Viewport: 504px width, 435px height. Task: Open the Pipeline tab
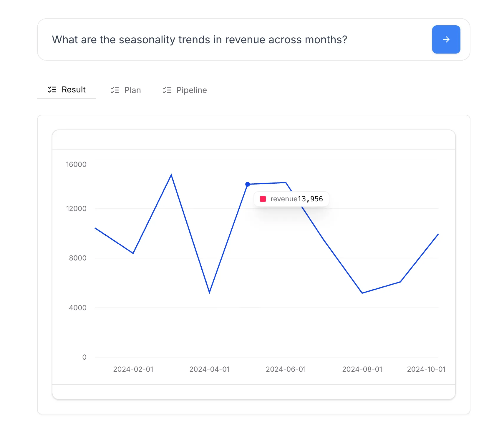click(191, 90)
